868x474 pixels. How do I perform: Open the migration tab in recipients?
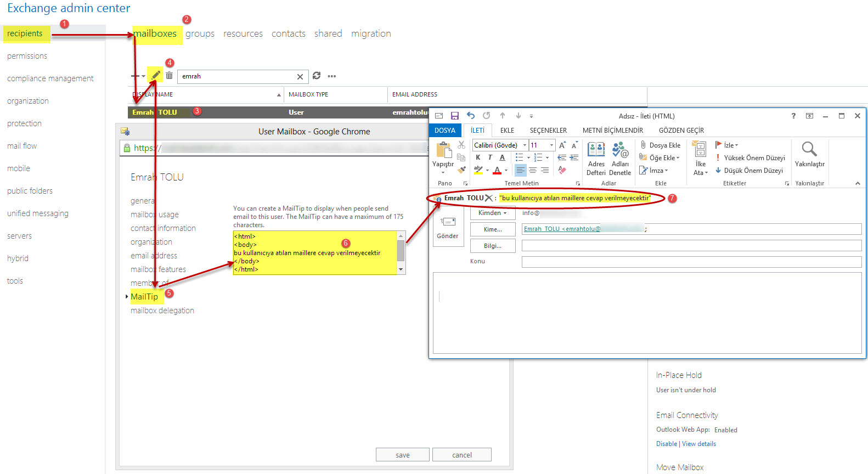coord(371,34)
